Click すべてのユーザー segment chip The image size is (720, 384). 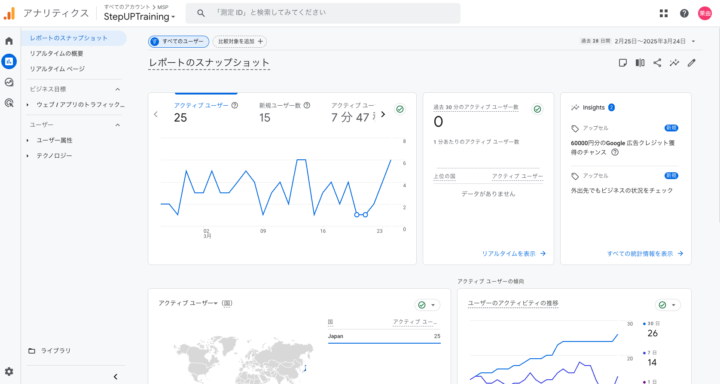point(178,41)
